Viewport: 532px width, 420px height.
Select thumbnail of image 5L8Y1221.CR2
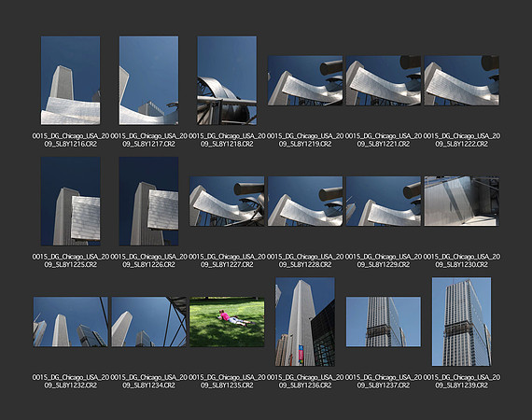[384, 80]
